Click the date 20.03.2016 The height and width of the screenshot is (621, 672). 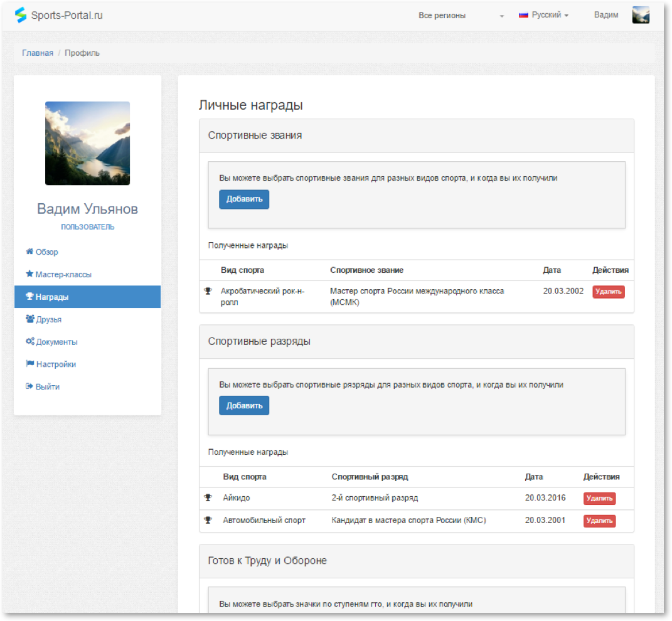coord(545,497)
